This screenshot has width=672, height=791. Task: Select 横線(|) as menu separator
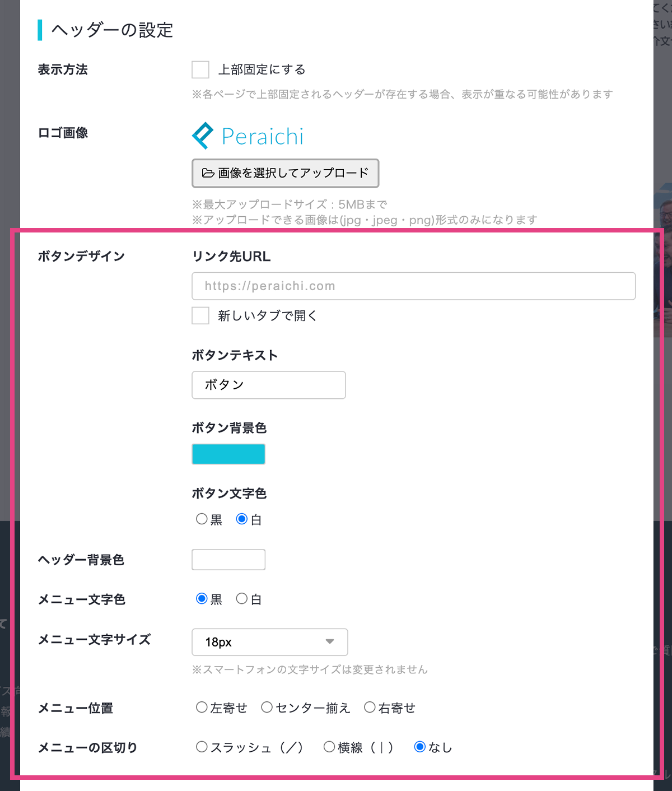coord(329,747)
